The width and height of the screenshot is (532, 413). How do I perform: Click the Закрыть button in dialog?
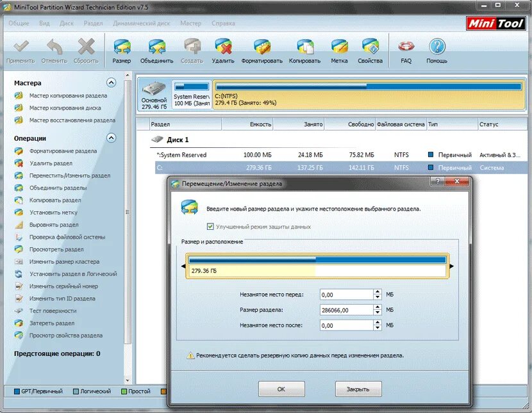point(358,389)
